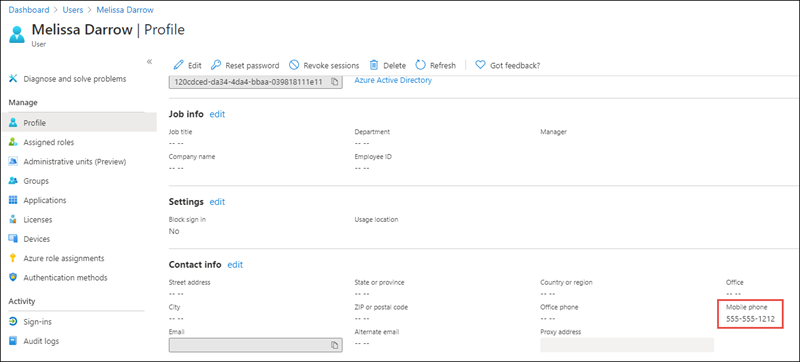
Task: Click the Block sign in value No
Action: pos(174,231)
